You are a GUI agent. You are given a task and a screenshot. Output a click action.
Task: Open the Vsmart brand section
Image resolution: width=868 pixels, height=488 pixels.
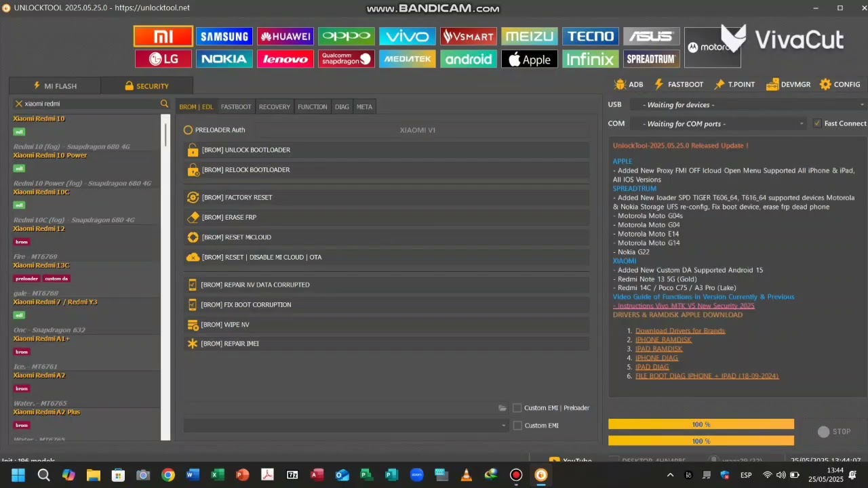(469, 37)
